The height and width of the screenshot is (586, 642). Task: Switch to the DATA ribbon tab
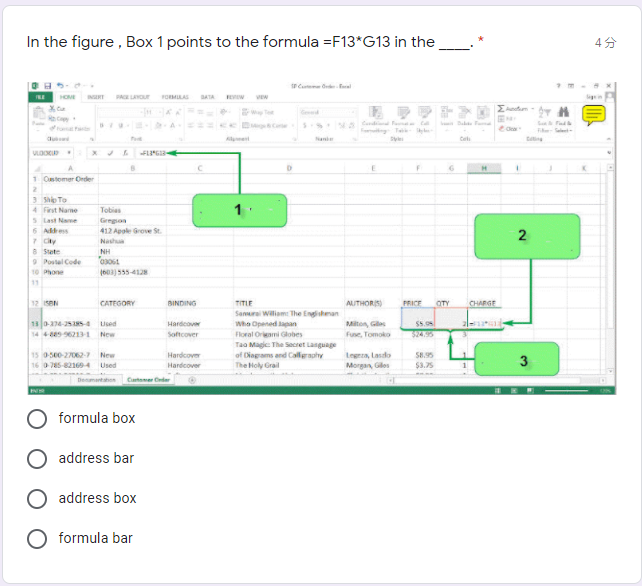(207, 97)
